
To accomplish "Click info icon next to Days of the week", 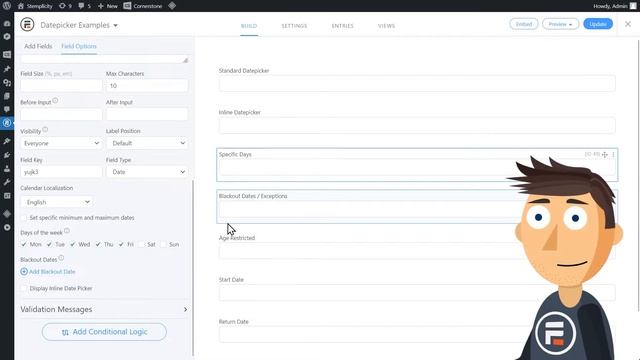I will tap(67, 231).
